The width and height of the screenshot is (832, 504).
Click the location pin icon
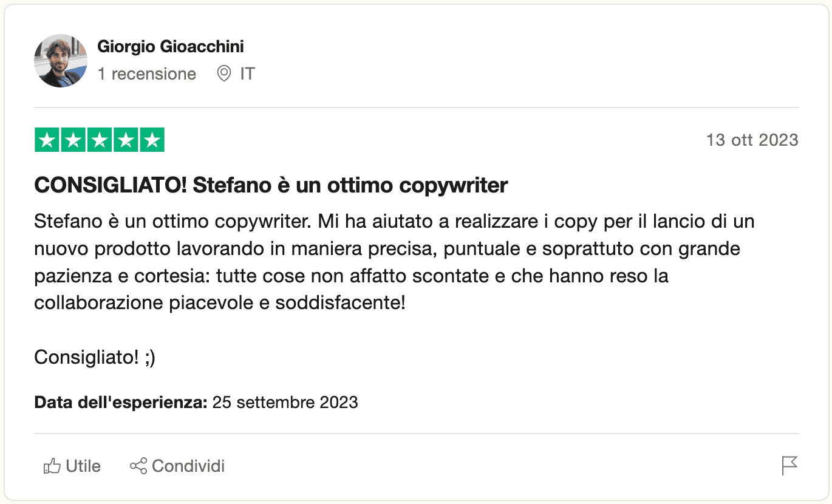tap(224, 74)
